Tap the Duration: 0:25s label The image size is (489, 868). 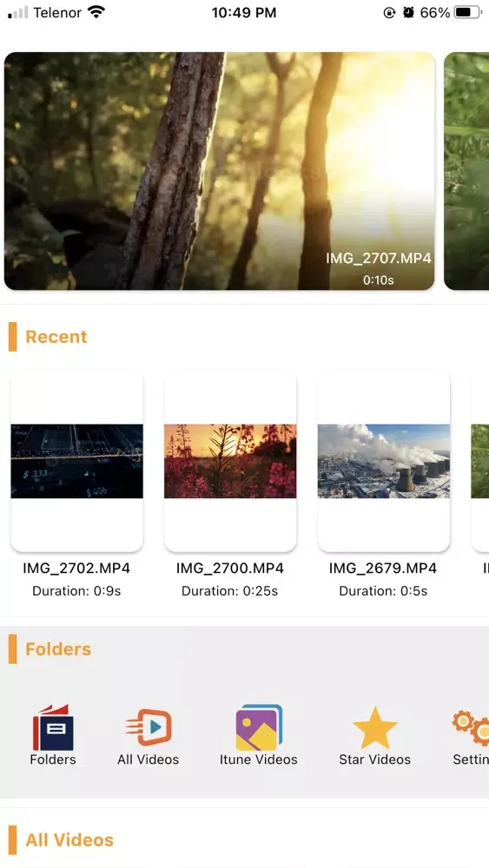tap(230, 590)
